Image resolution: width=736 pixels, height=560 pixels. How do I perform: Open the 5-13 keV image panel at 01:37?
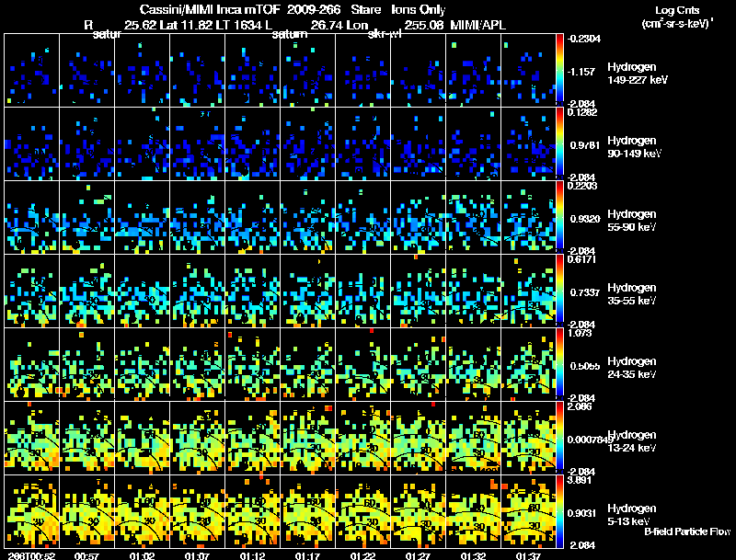tap(528, 511)
